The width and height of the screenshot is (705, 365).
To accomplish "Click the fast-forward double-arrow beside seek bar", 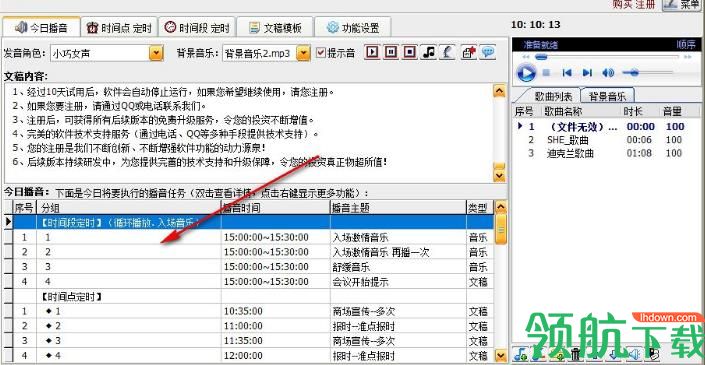I will 687,57.
